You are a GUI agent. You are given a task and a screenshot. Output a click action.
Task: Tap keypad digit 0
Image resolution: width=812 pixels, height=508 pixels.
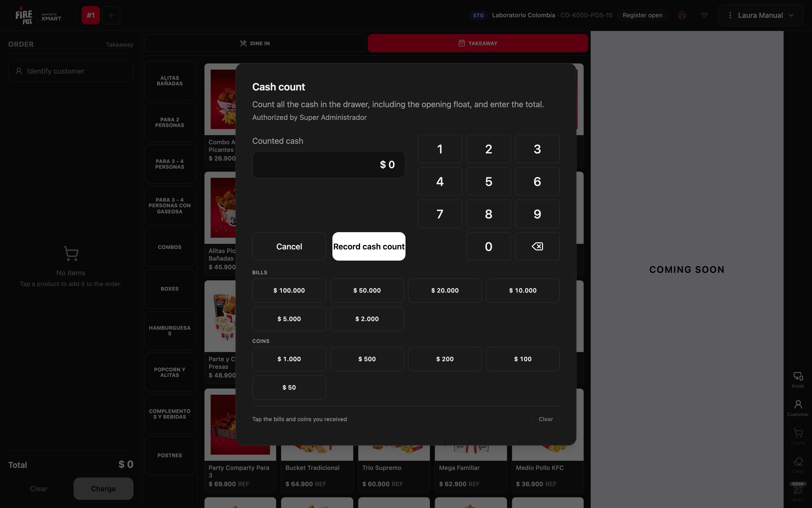488,246
